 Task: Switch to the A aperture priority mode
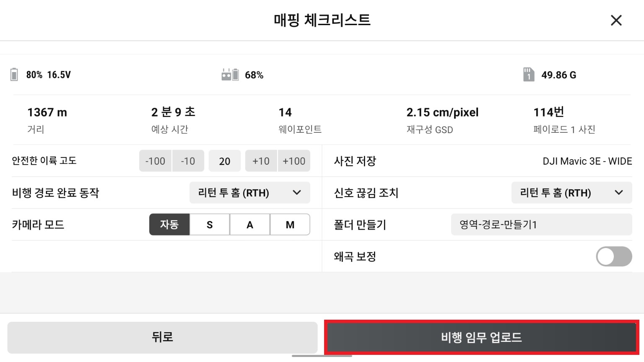click(249, 225)
